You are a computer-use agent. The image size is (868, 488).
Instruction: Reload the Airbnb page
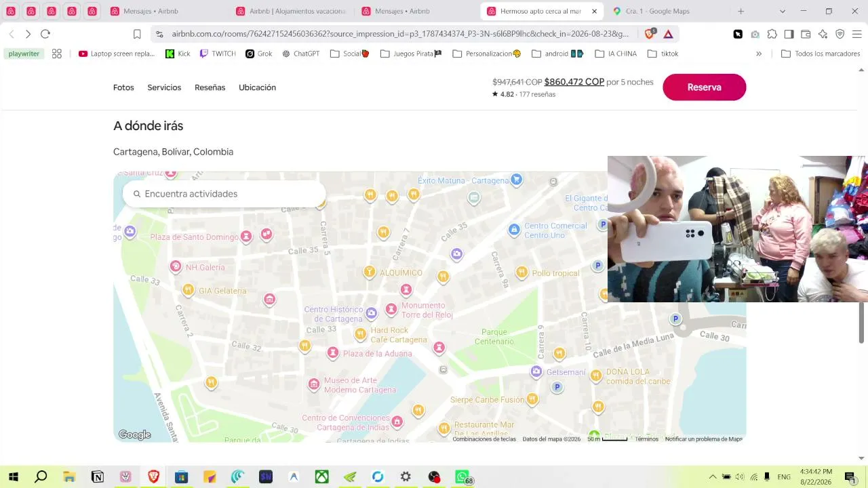[45, 34]
